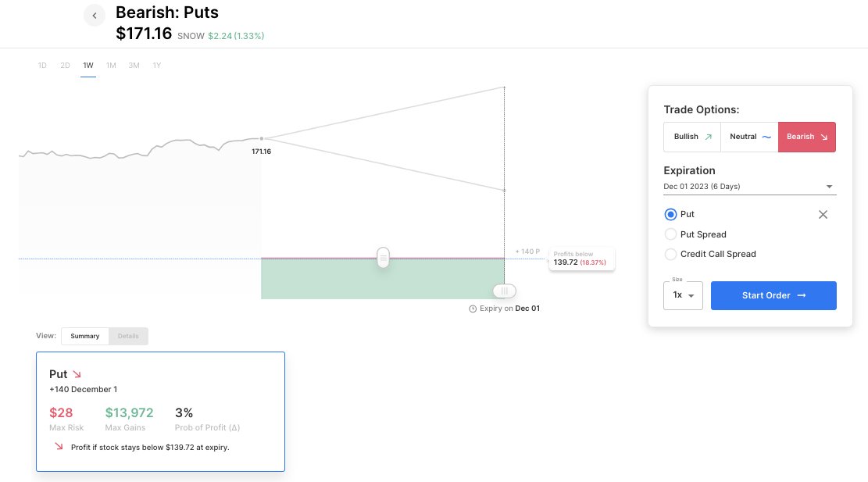Click the strike price handle on chart
The width and height of the screenshot is (868, 482).
(x=383, y=257)
